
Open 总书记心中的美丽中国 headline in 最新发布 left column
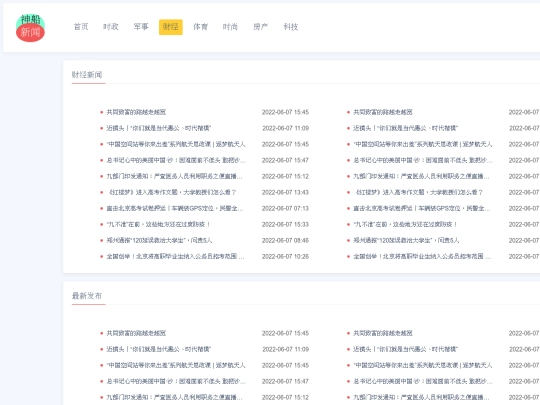[x=176, y=381]
